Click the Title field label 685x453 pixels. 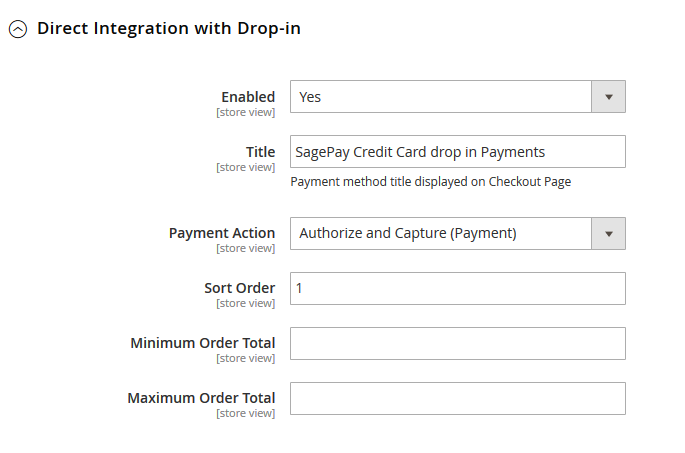(260, 152)
